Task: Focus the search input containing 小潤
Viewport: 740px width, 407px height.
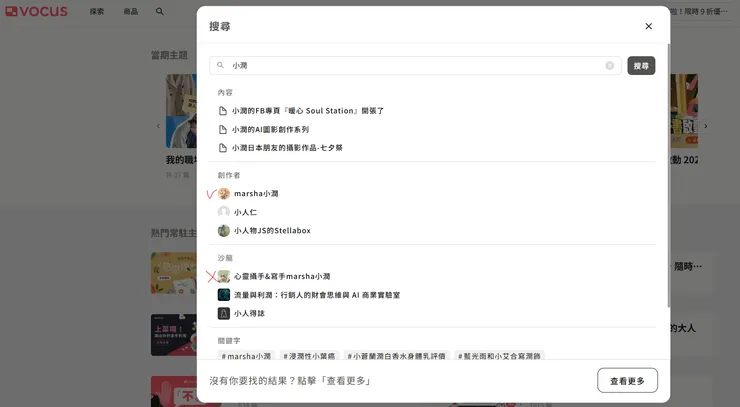Action: 415,66
